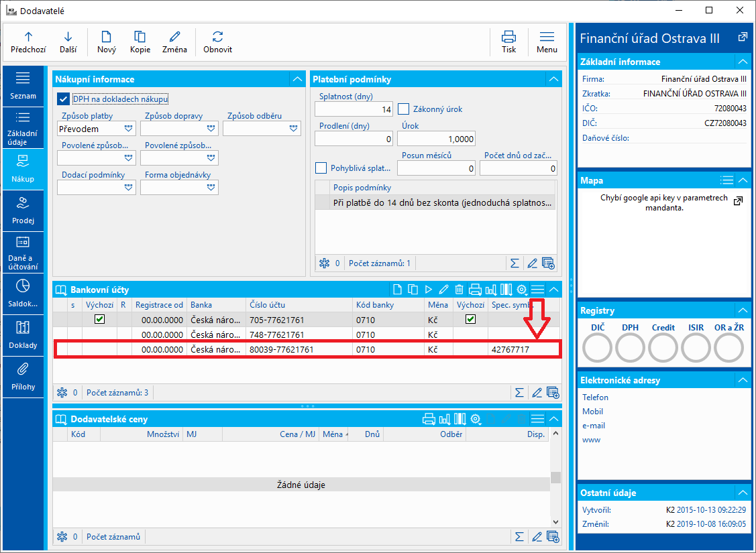The height and width of the screenshot is (553, 756).
Task: Add new bank account via page icon
Action: [397, 290]
